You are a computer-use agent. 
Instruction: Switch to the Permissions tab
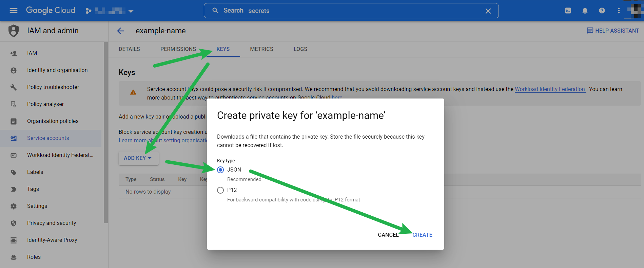tap(178, 49)
